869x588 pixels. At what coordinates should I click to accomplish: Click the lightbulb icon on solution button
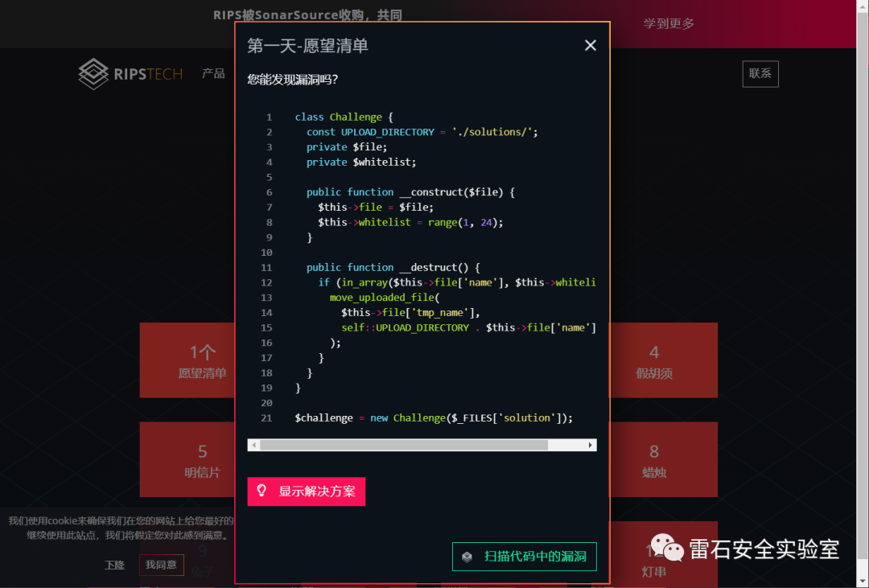(x=262, y=491)
